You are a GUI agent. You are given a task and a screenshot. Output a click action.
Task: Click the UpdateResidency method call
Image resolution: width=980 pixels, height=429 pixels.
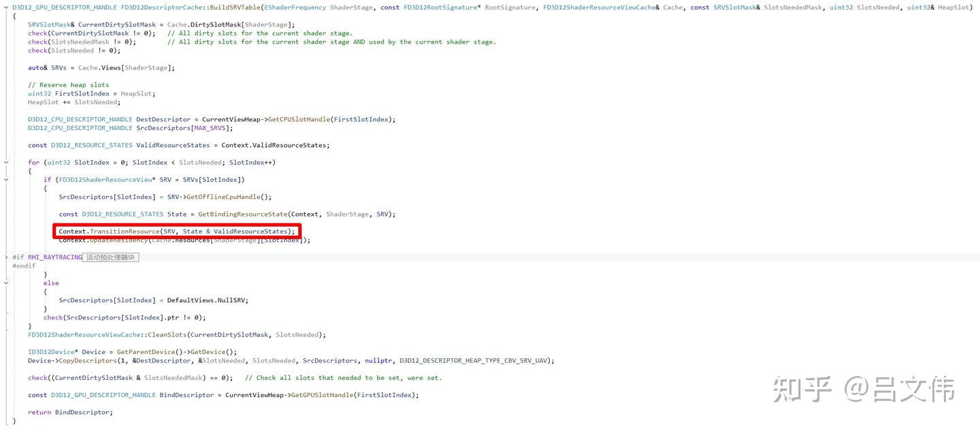(118, 240)
